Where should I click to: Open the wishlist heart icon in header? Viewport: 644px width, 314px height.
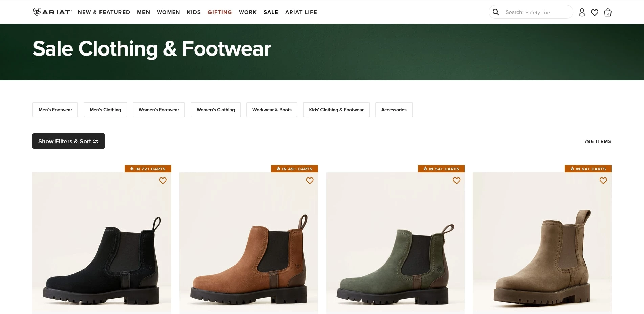pyautogui.click(x=595, y=12)
